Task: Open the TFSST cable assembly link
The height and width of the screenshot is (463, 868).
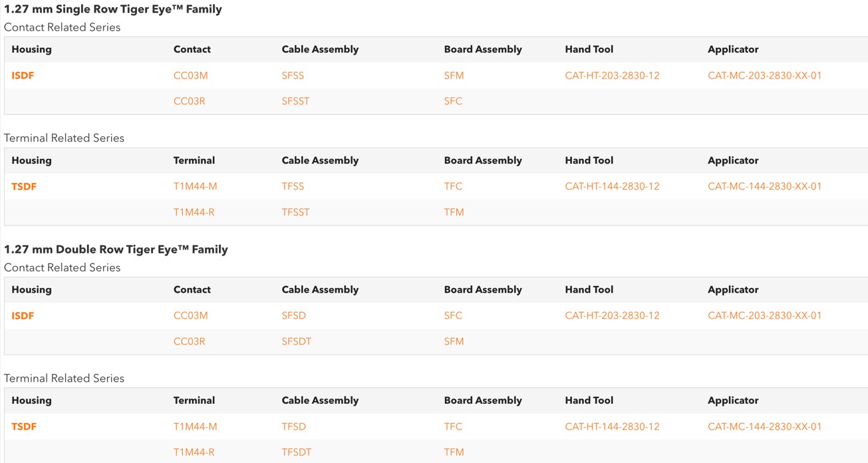Action: 296,212
